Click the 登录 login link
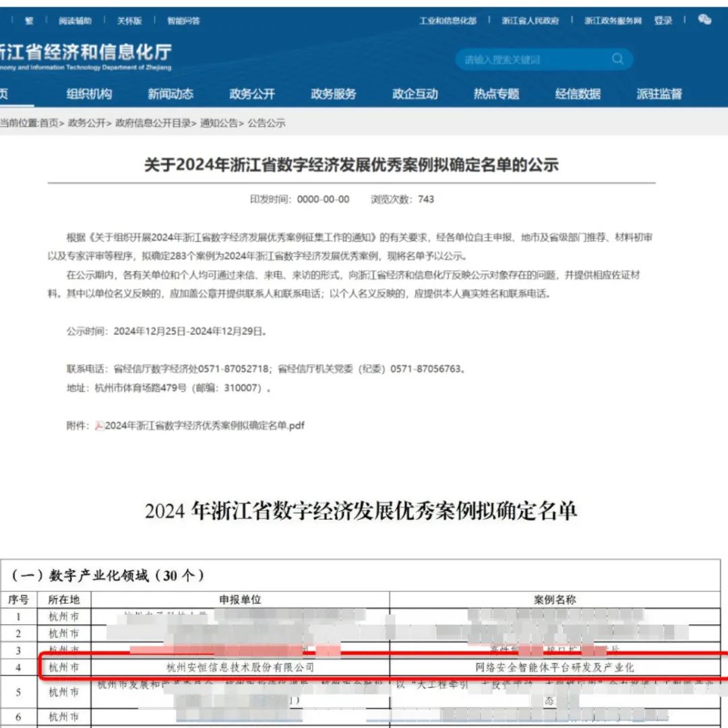Viewport: 728px width, 728px height. pyautogui.click(x=663, y=21)
